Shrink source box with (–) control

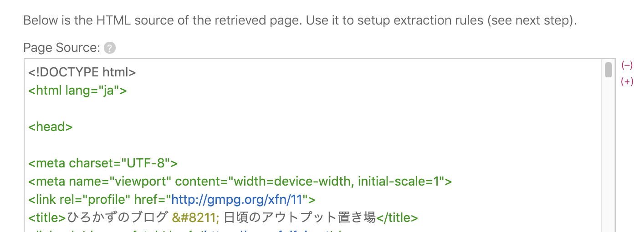(627, 66)
